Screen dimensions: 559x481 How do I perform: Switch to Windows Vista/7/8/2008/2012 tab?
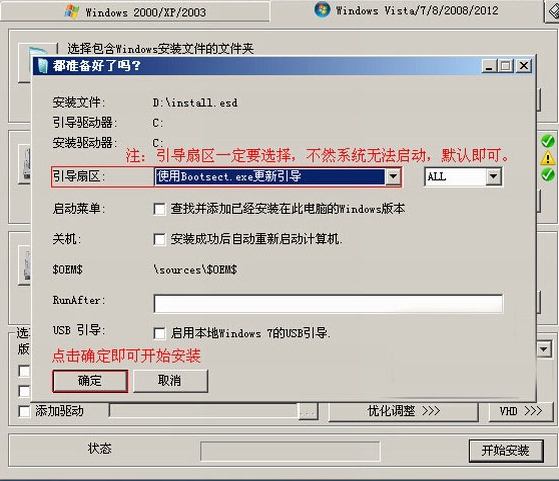tap(406, 10)
